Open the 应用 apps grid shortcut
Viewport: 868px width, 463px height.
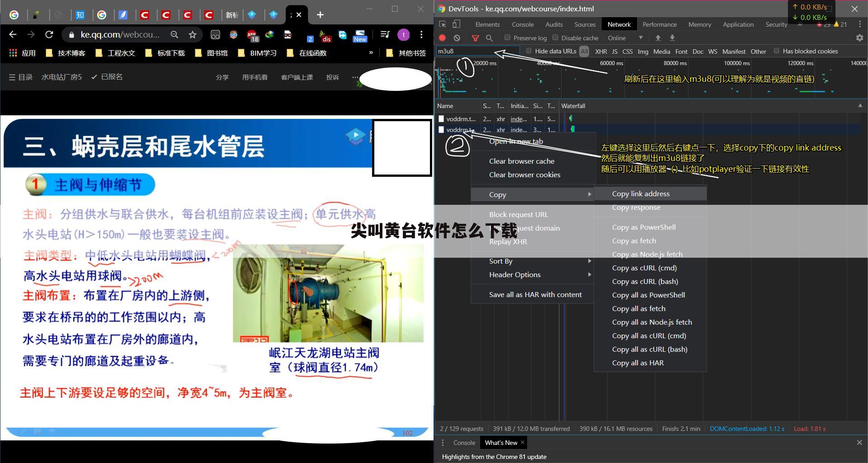click(23, 53)
